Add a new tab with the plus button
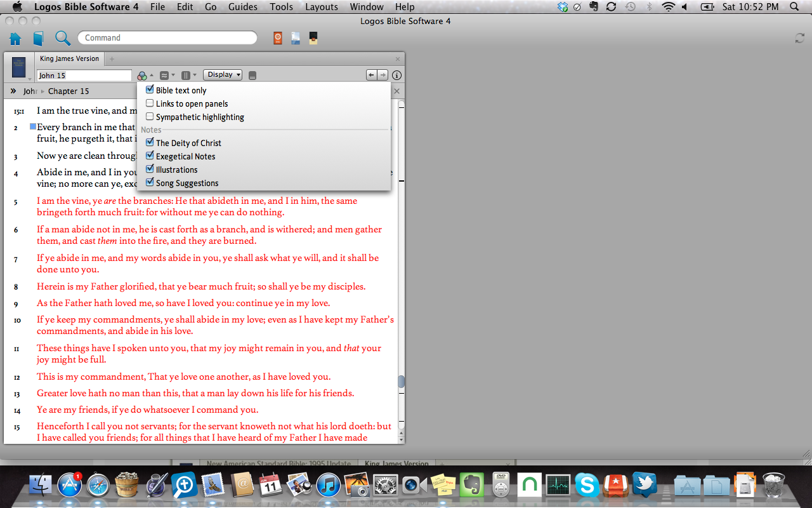 click(112, 59)
